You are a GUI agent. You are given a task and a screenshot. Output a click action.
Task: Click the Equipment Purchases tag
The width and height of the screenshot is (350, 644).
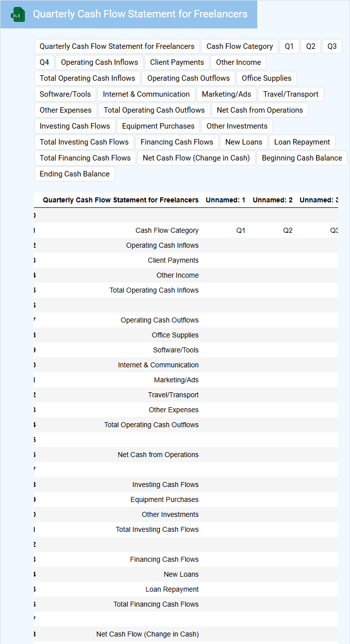coord(158,126)
